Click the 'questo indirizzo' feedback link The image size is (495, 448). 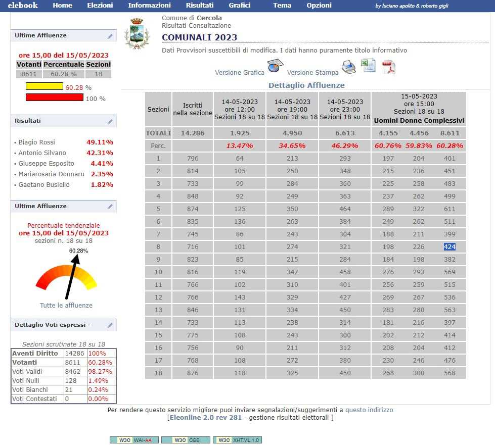pos(369,410)
